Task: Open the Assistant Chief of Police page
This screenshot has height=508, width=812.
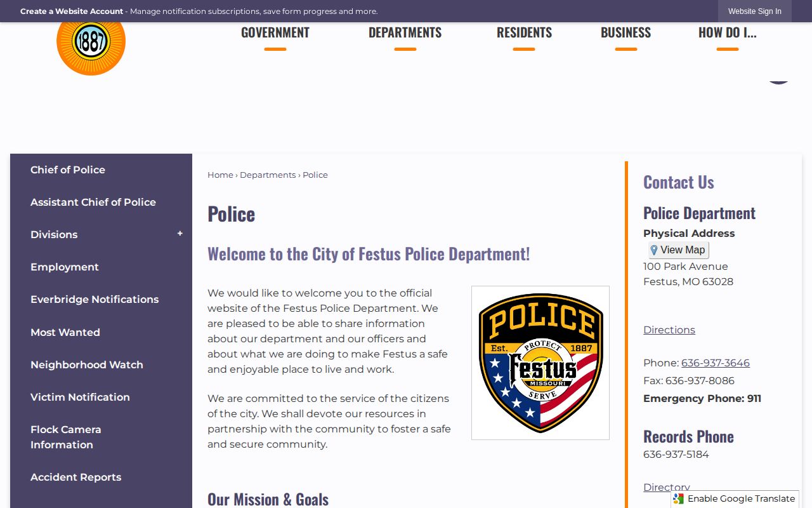Action: click(x=93, y=202)
